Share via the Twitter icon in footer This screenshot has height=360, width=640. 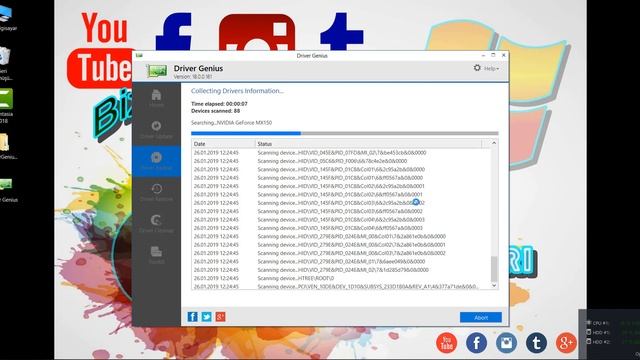click(x=207, y=317)
